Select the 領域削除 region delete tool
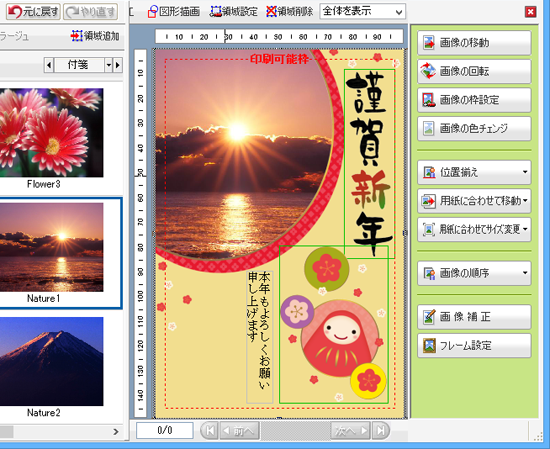Screen dimensions: 550x449 pyautogui.click(x=289, y=12)
